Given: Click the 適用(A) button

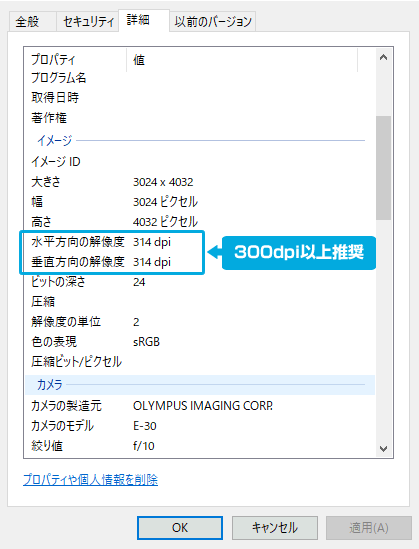Looking at the screenshot, I should click(x=369, y=528).
